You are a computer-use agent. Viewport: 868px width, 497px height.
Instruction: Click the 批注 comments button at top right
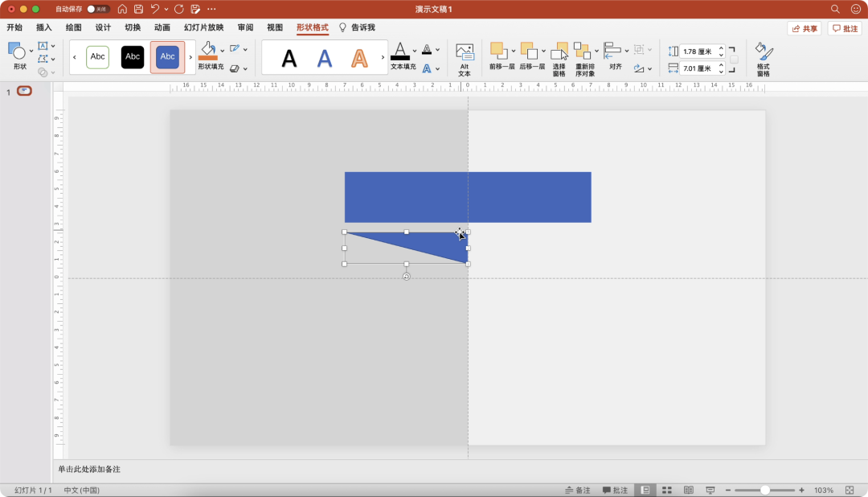point(845,28)
